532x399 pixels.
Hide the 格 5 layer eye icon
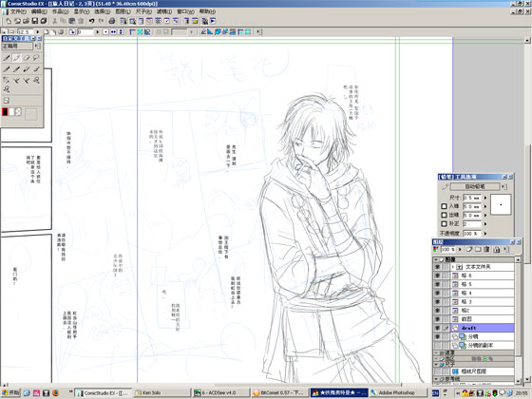(437, 284)
